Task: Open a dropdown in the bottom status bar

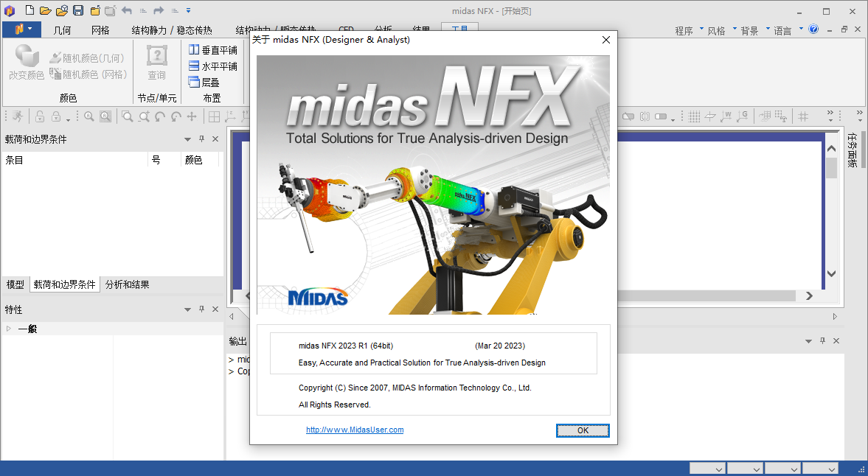Action: tap(706, 467)
